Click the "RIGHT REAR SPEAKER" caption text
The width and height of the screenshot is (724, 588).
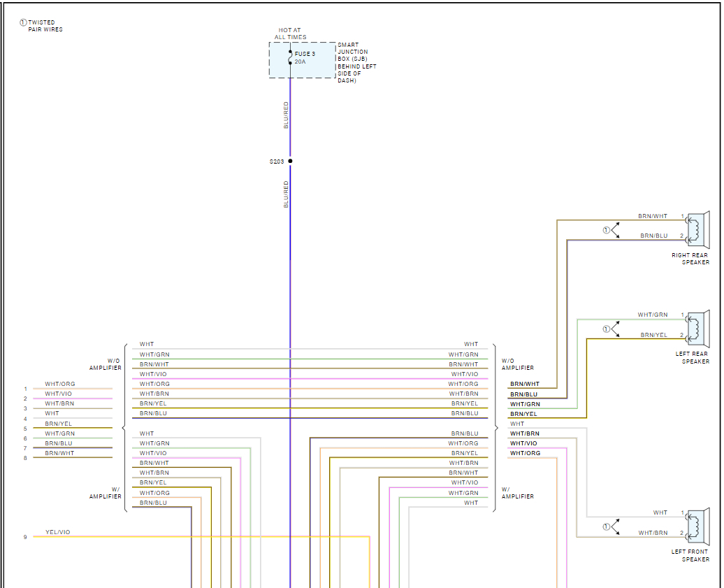coord(690,259)
